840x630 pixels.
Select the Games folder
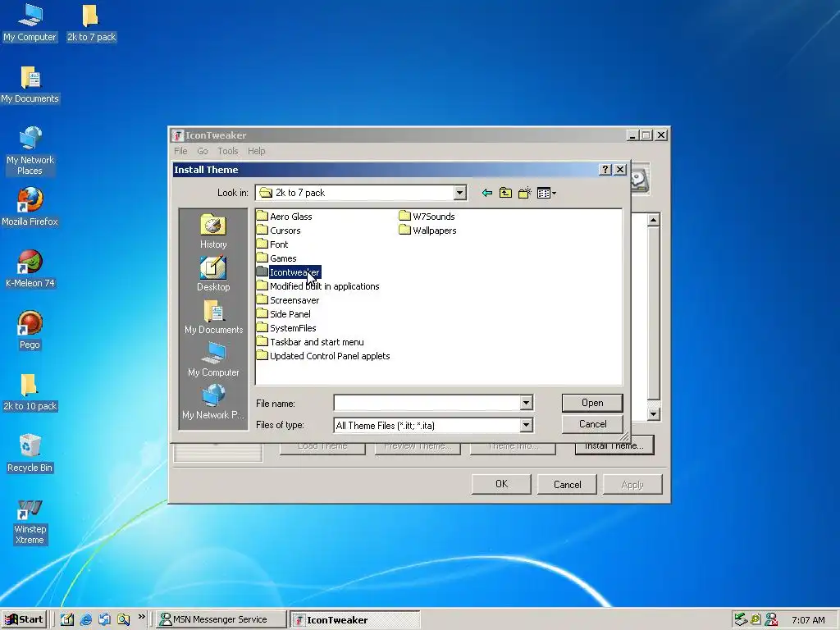276,258
